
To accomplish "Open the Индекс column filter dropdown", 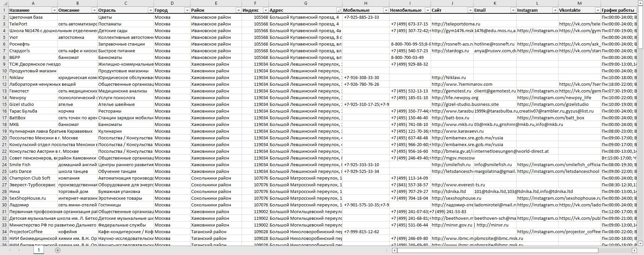I will coord(266,10).
